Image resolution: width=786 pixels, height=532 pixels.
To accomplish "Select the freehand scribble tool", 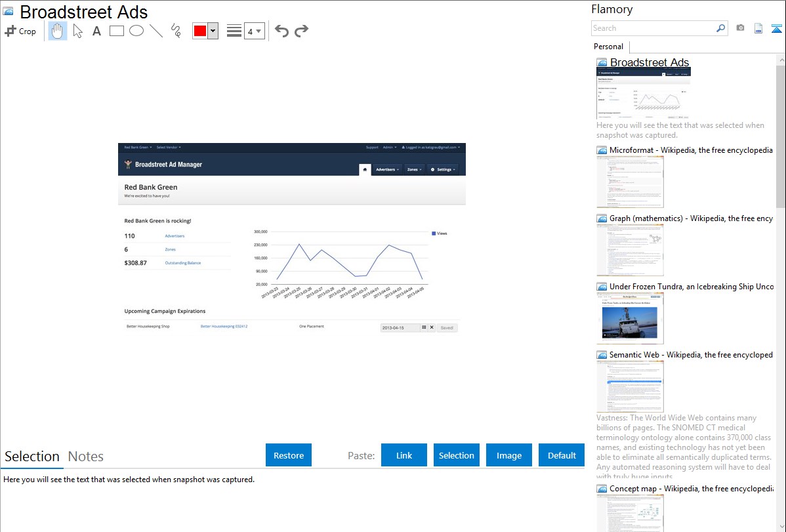I will pyautogui.click(x=176, y=31).
